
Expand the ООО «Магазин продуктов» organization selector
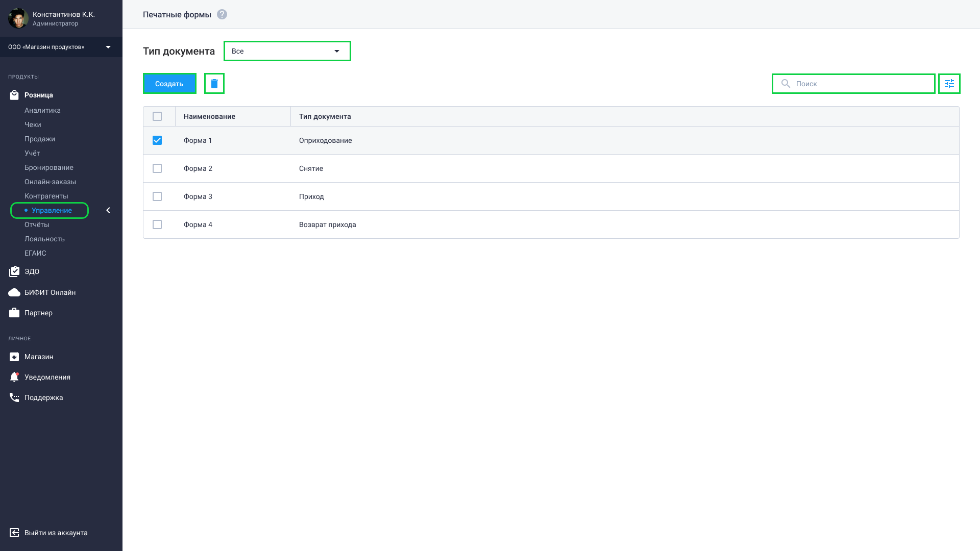61,47
